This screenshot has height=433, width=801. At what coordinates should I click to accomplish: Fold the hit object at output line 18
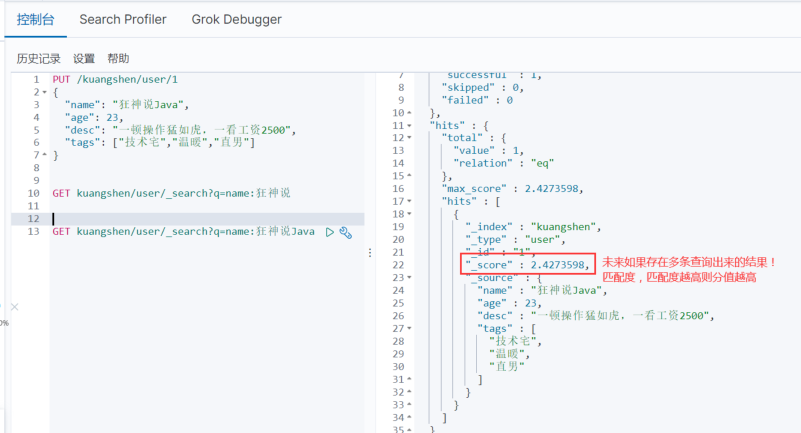(411, 213)
